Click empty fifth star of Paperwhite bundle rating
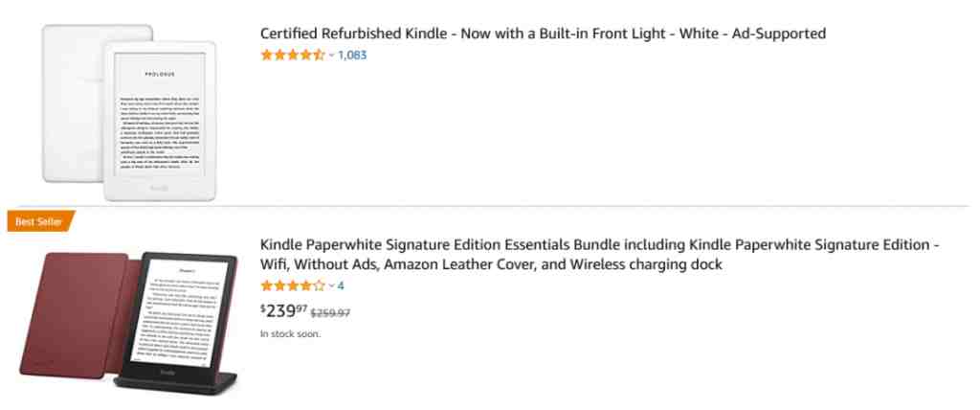980x410 pixels. tap(319, 286)
